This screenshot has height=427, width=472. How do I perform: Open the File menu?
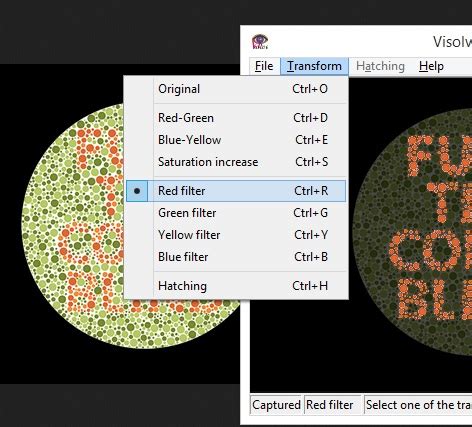coord(264,66)
